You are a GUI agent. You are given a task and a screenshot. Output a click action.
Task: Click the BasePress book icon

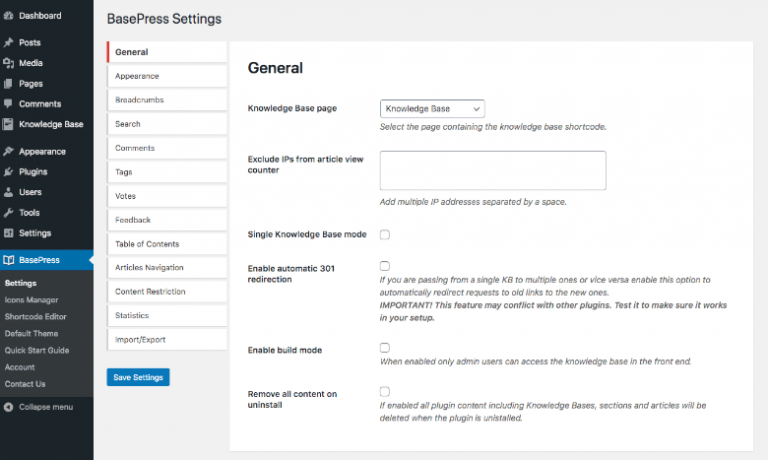pyautogui.click(x=8, y=260)
